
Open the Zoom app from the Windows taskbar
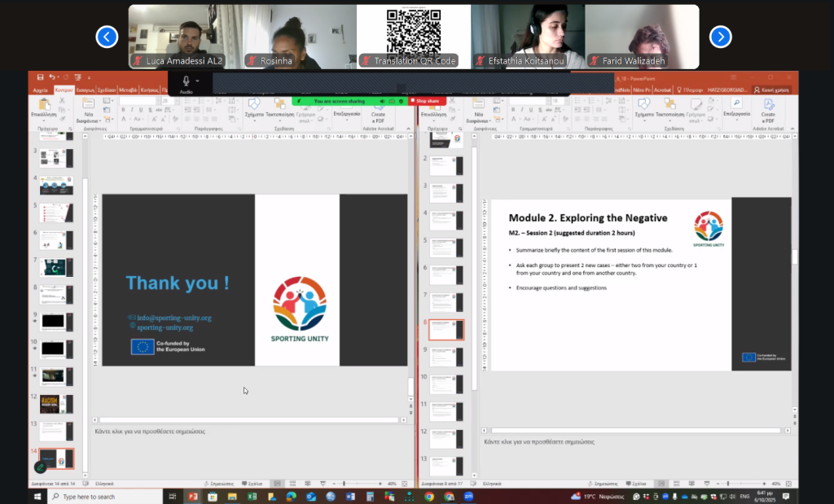pos(468,496)
